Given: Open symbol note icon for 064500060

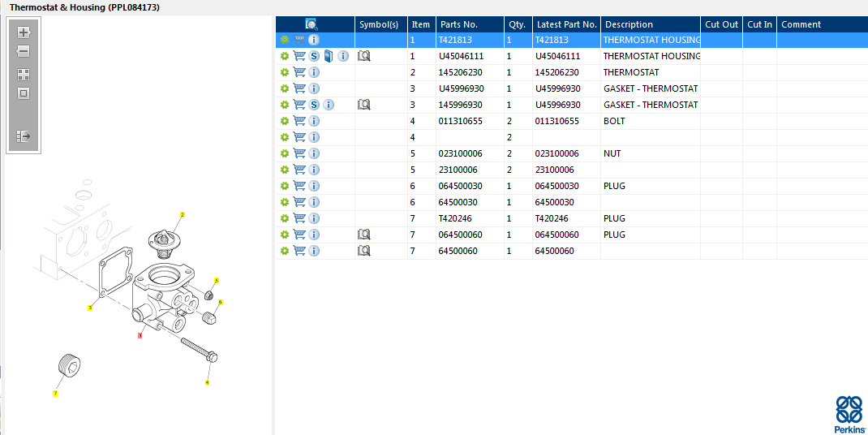Looking at the screenshot, I should (x=363, y=235).
